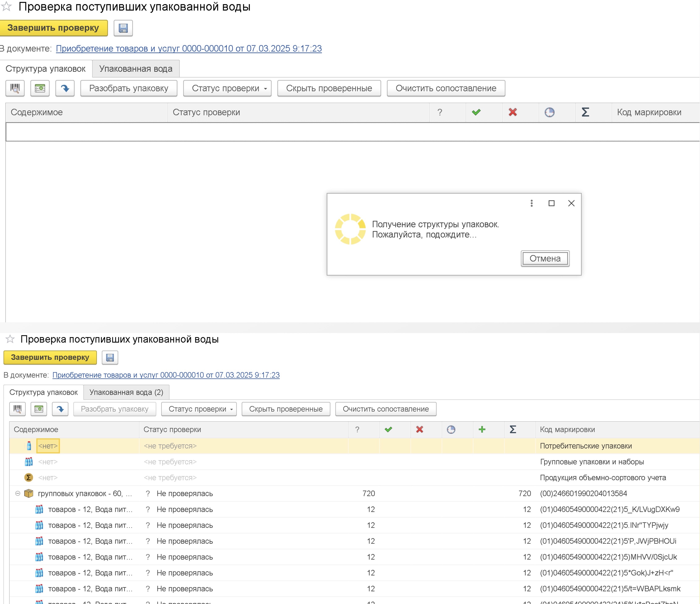Collapse the 'групповых упаковок - 60' tree row

[x=18, y=494]
